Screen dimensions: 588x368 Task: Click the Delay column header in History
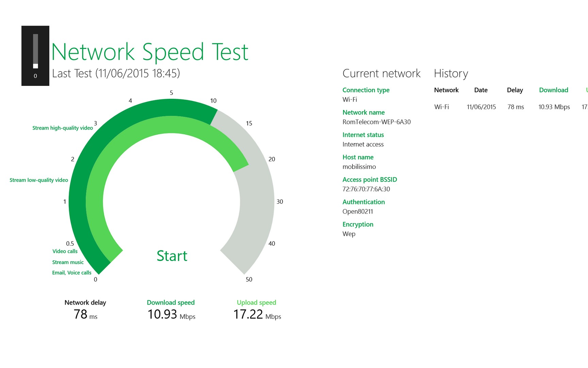click(x=515, y=90)
